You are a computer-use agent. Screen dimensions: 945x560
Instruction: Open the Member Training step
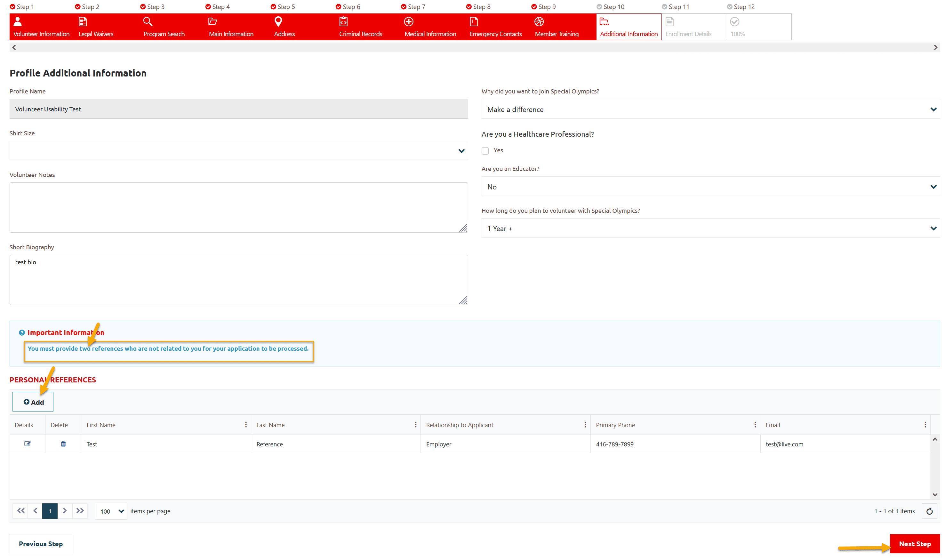pos(564,27)
